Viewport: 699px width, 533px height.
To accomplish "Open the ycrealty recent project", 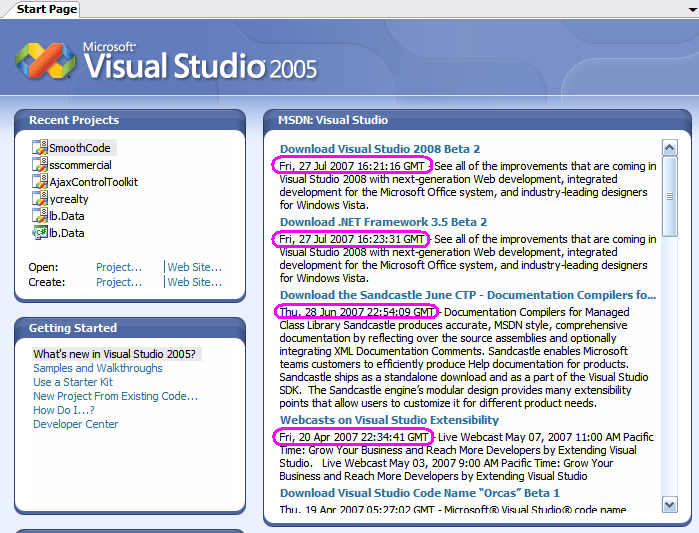I will tap(69, 199).
